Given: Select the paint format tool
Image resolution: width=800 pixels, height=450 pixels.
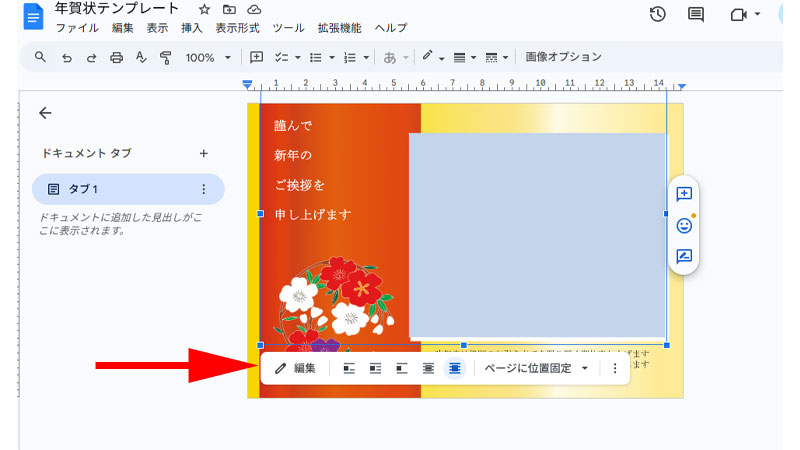Looking at the screenshot, I should [165, 58].
